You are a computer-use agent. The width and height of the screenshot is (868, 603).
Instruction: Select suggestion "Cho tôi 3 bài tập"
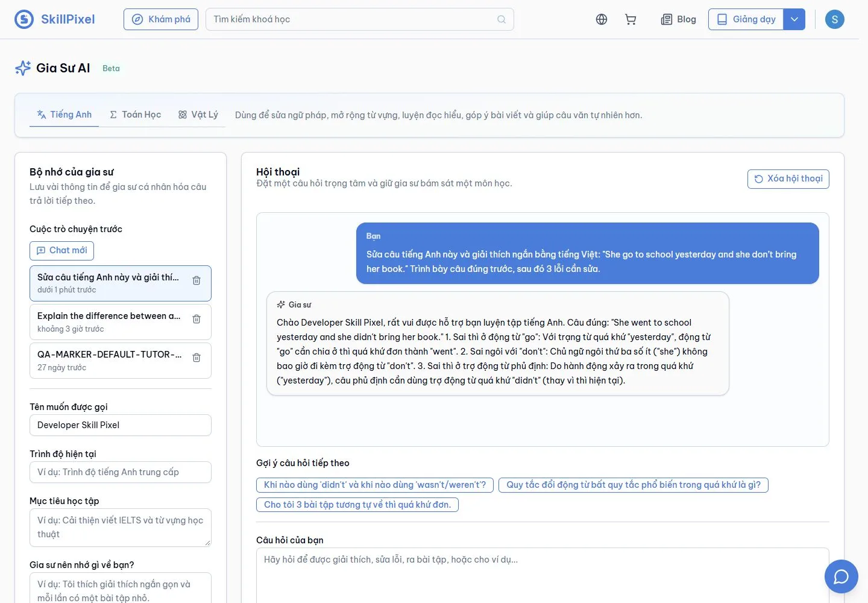tap(357, 505)
